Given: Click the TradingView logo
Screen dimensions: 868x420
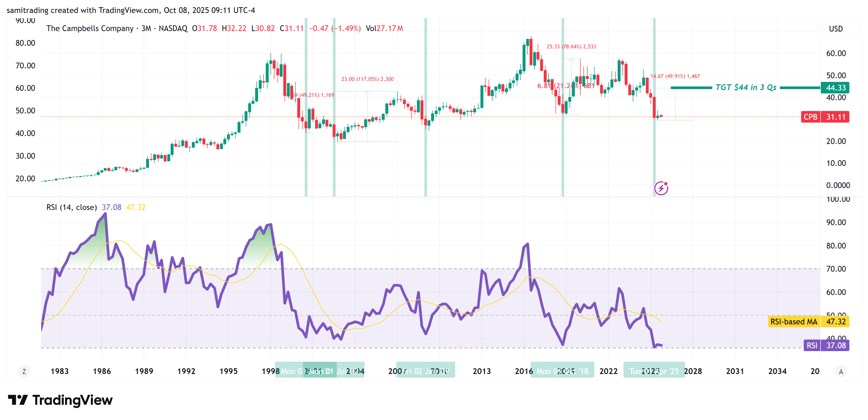Looking at the screenshot, I should click(60, 400).
